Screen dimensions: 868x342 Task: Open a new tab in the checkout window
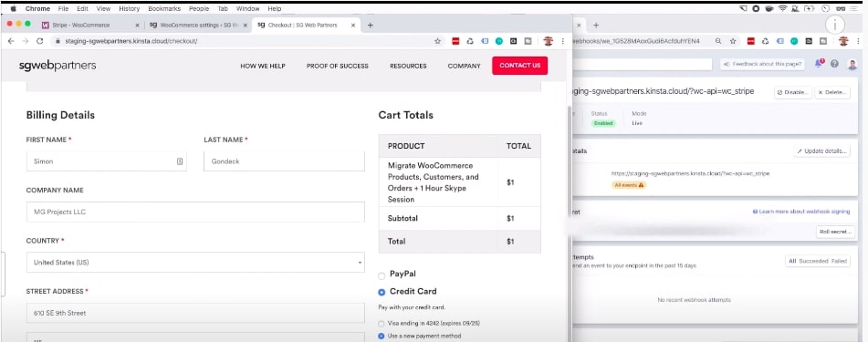(x=371, y=25)
